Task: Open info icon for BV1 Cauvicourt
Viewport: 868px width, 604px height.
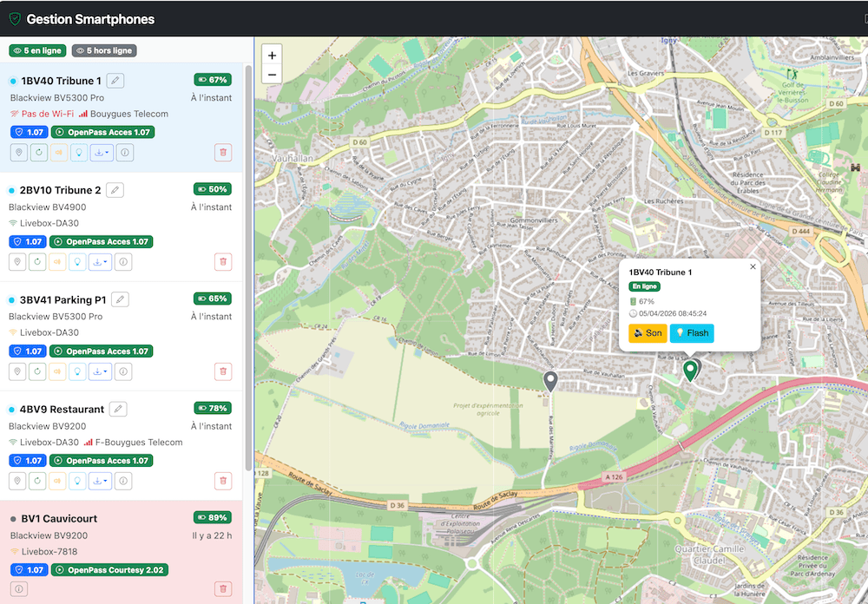Action: (17, 589)
